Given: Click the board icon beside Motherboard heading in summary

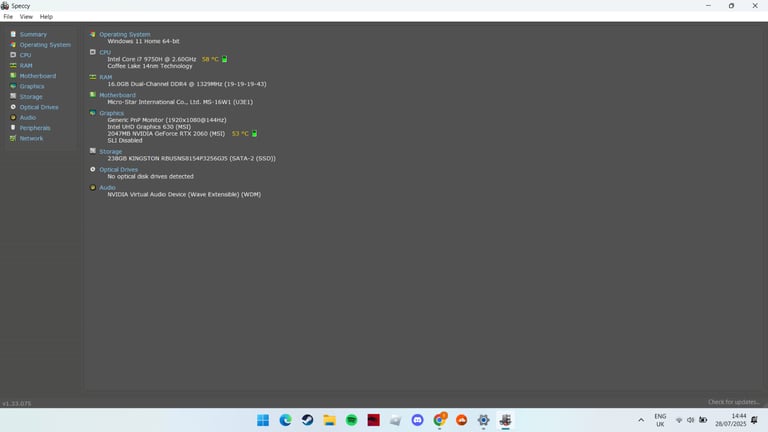Looking at the screenshot, I should click(x=93, y=95).
